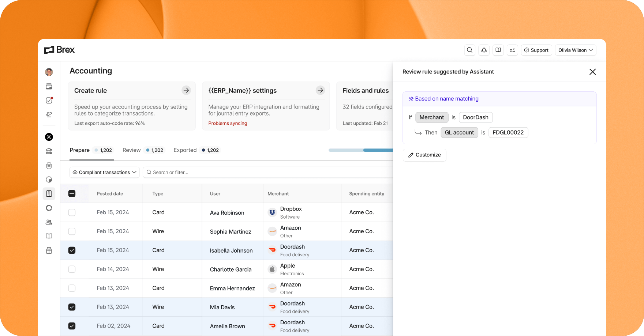Click the blue progress bar
The height and width of the screenshot is (336, 644).
click(x=360, y=150)
